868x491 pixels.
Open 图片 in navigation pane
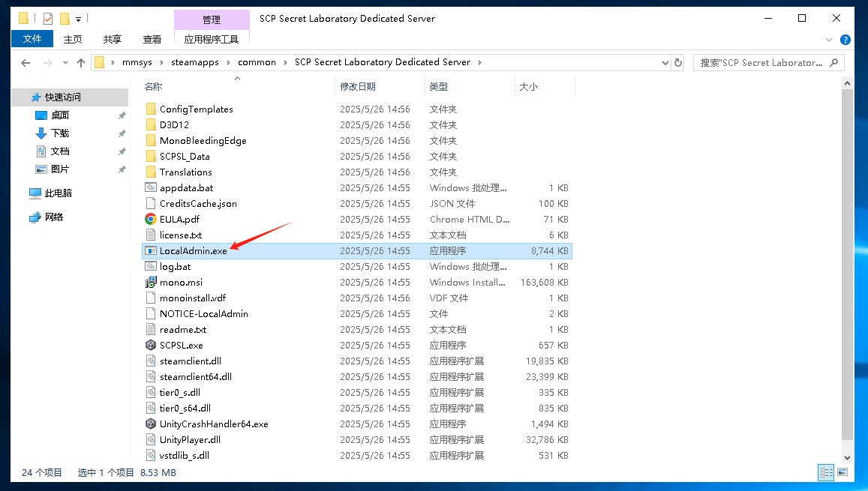click(x=60, y=169)
